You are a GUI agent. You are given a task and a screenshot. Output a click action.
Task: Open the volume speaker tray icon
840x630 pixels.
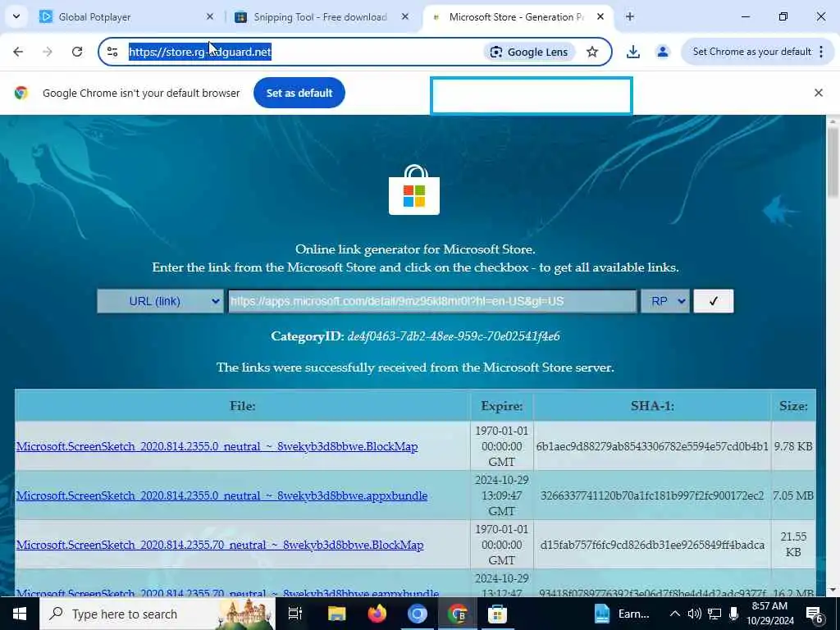pyautogui.click(x=694, y=614)
